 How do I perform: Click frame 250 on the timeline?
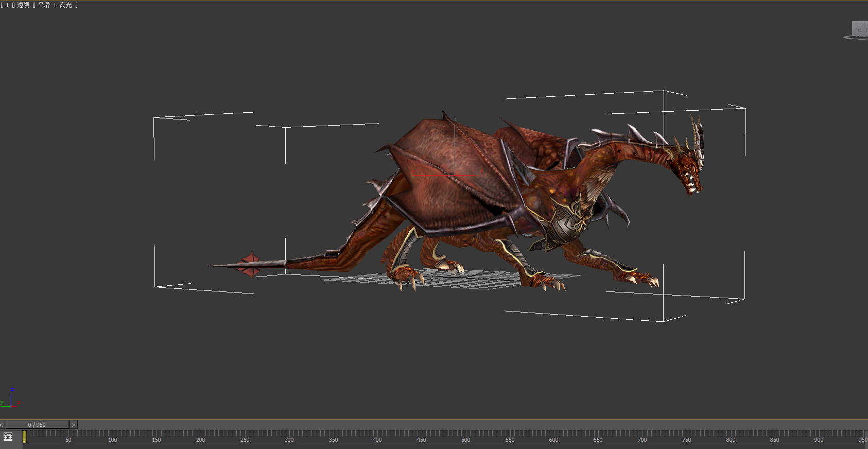[245, 440]
